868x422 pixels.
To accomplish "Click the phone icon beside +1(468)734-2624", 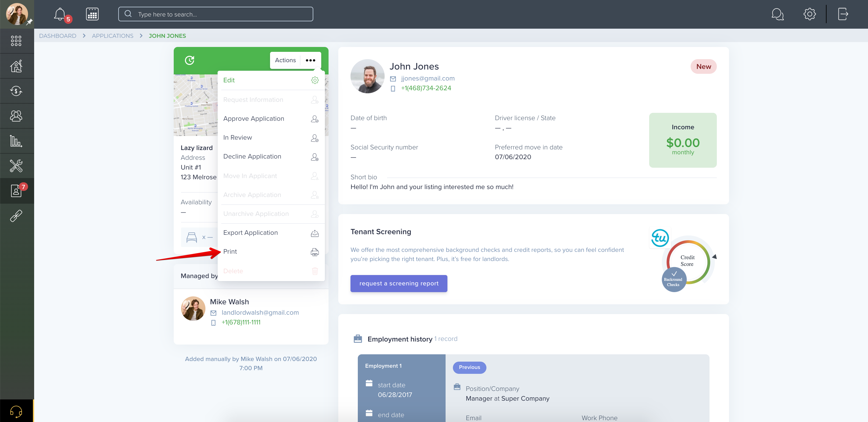I will (393, 89).
